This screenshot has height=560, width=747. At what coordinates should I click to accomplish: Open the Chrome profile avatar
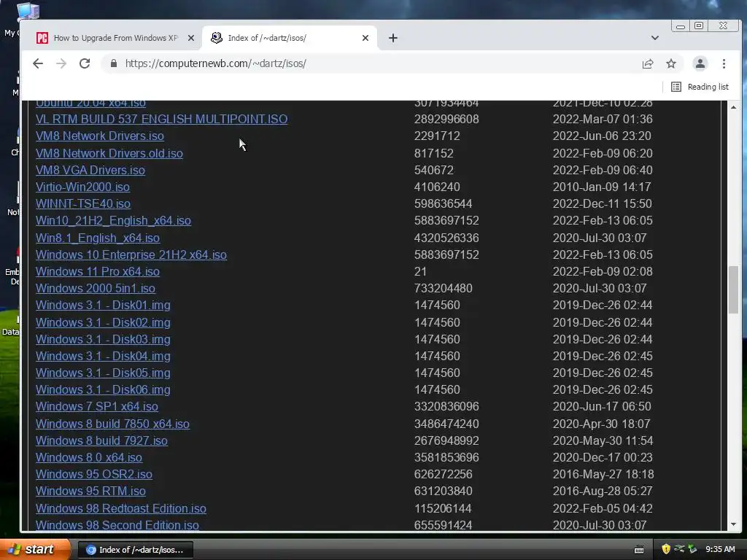tap(700, 63)
